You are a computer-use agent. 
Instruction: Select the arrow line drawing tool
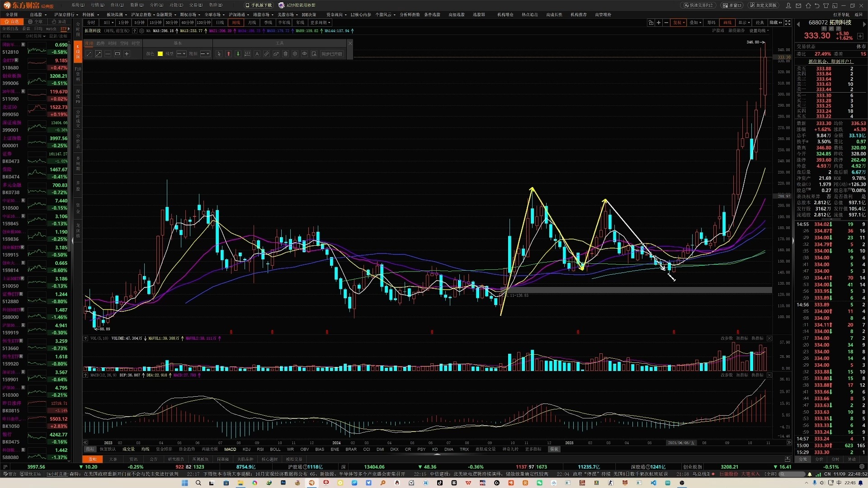[98, 54]
